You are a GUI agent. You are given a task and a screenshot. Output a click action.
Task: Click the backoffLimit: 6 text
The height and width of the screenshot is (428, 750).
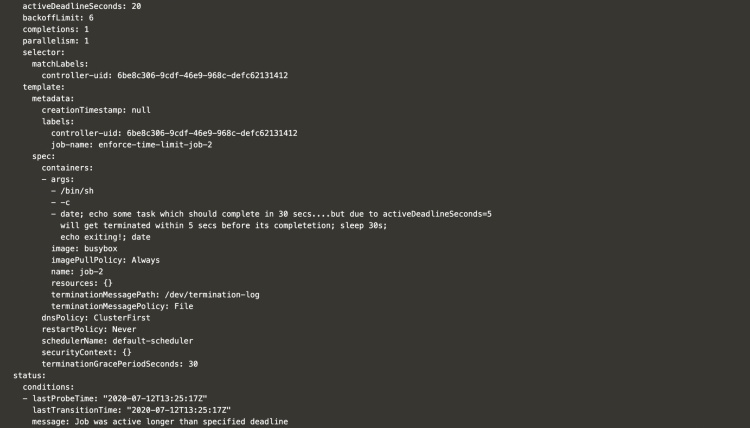[x=58, y=18]
